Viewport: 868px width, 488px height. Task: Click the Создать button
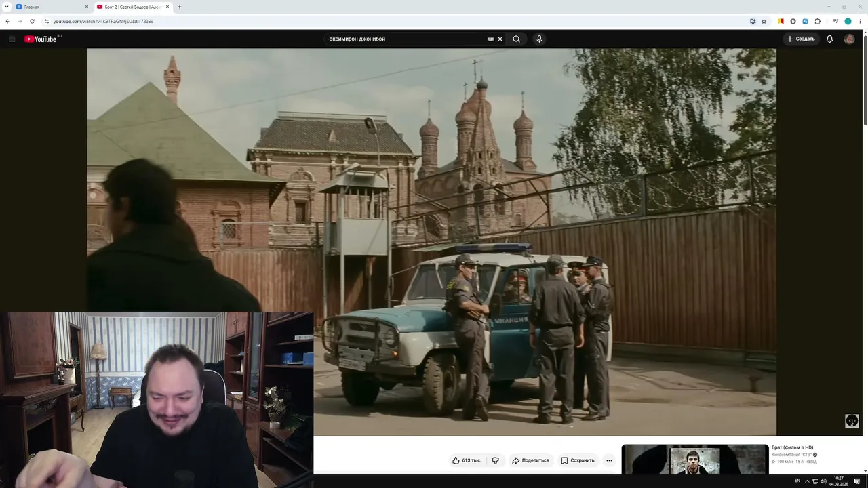pyautogui.click(x=801, y=39)
